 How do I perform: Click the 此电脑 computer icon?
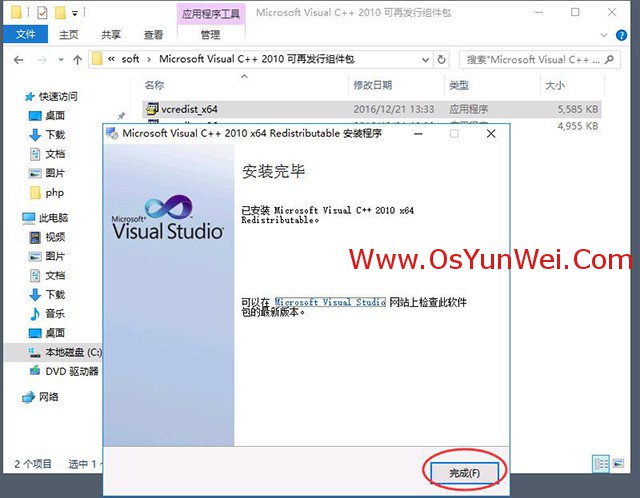pyautogui.click(x=29, y=218)
